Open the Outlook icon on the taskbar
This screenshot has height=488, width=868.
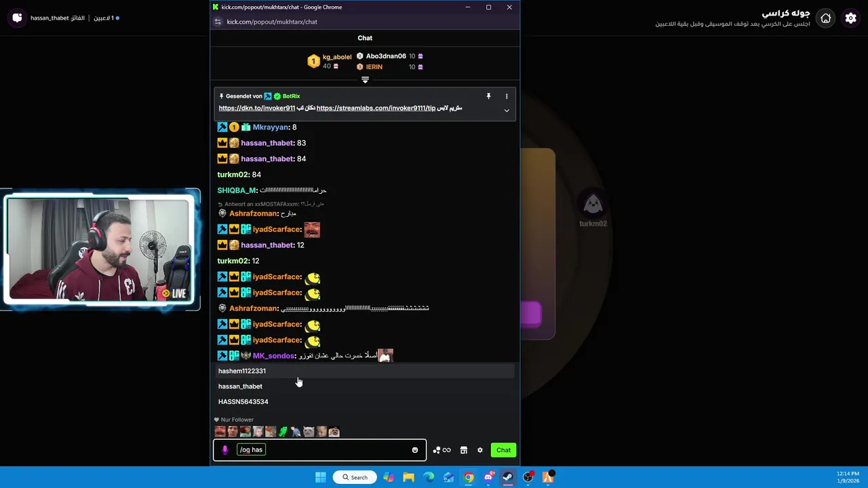click(x=448, y=477)
